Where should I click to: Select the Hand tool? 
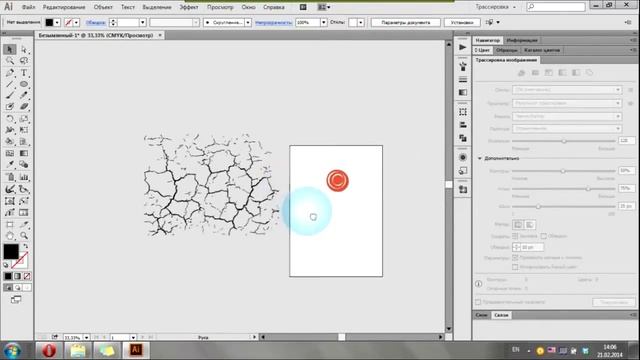(10, 236)
